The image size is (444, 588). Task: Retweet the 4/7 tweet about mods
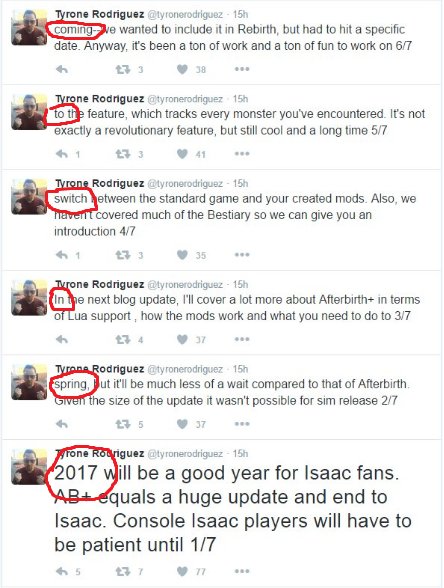pyautogui.click(x=123, y=255)
